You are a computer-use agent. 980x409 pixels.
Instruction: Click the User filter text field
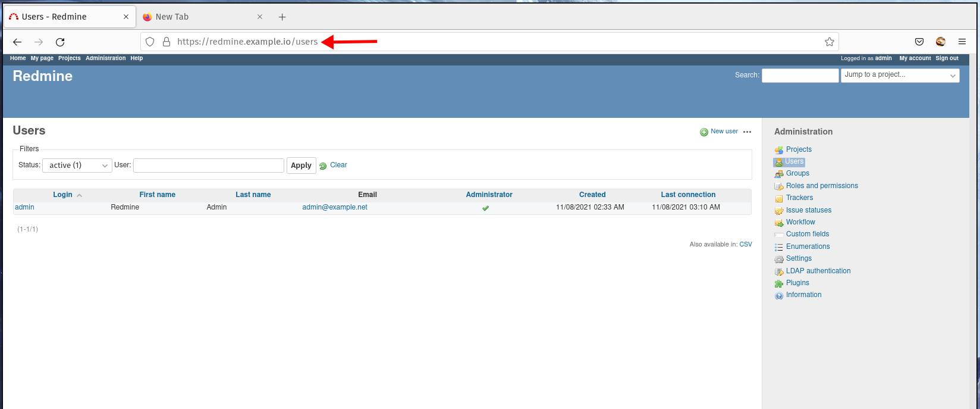coord(209,165)
